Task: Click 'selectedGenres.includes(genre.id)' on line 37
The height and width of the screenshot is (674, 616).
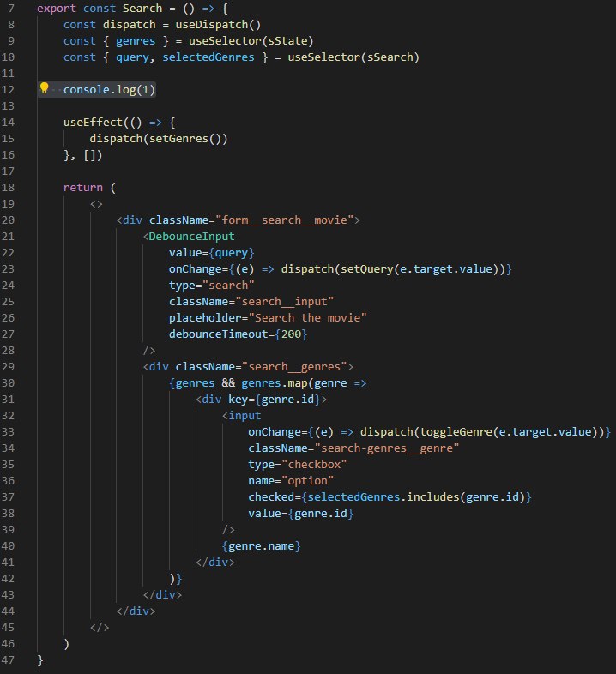Action: click(x=416, y=497)
